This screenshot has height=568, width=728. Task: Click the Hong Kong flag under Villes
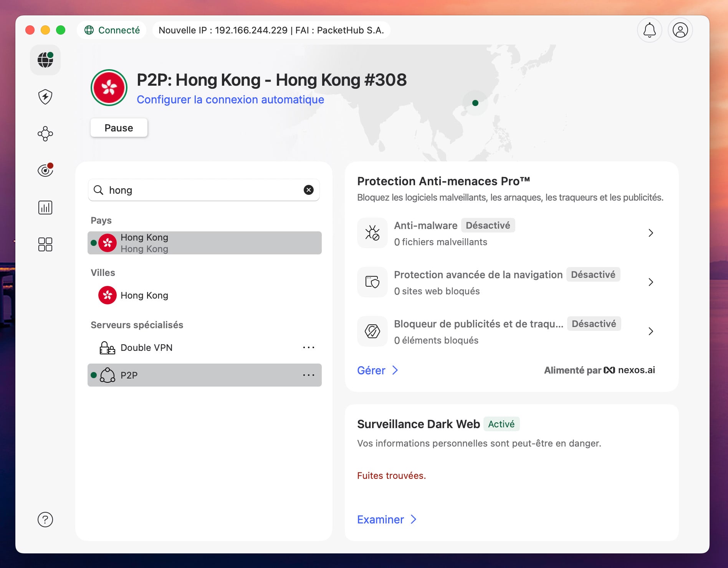(x=108, y=295)
